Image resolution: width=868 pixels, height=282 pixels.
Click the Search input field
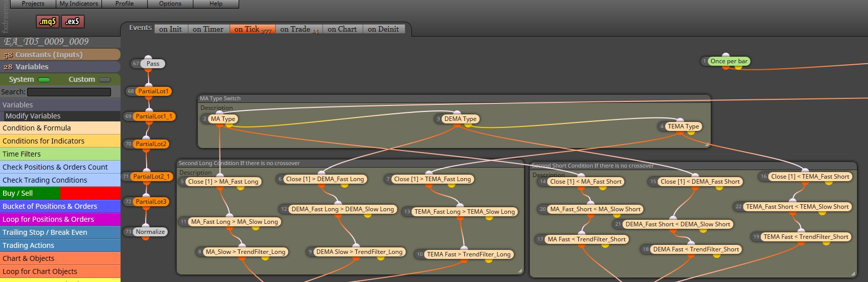click(x=69, y=92)
